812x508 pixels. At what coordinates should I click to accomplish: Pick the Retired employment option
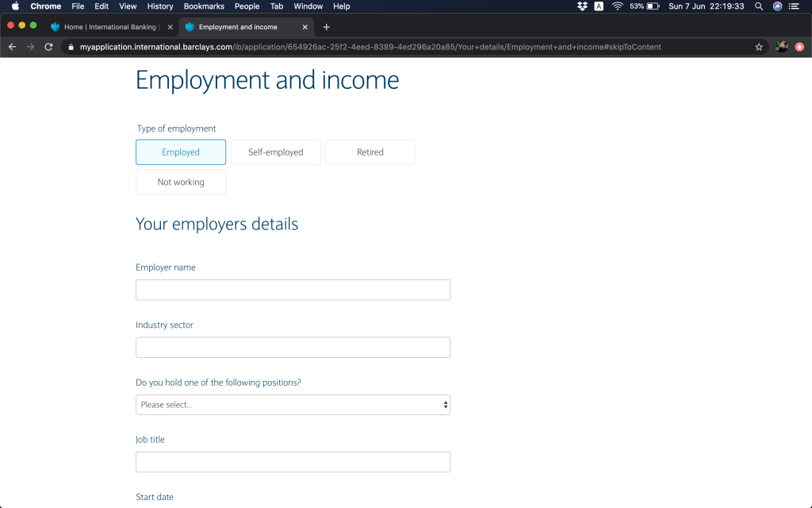370,152
